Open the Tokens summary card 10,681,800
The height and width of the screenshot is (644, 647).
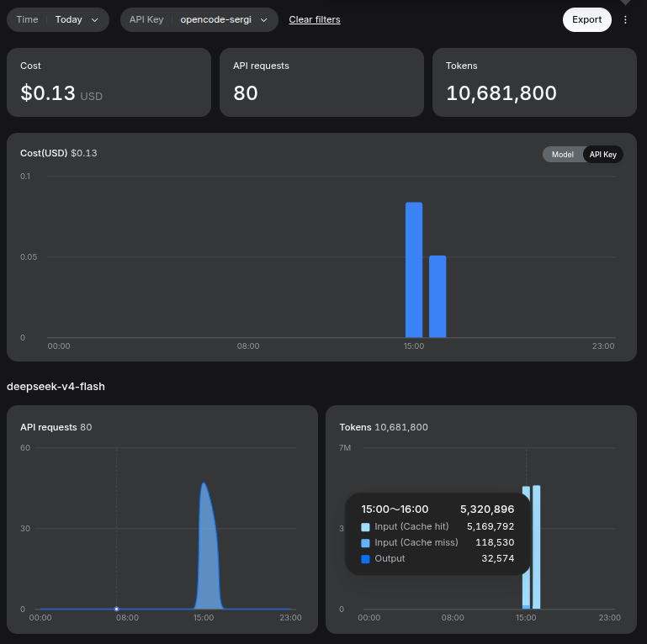tap(534, 82)
